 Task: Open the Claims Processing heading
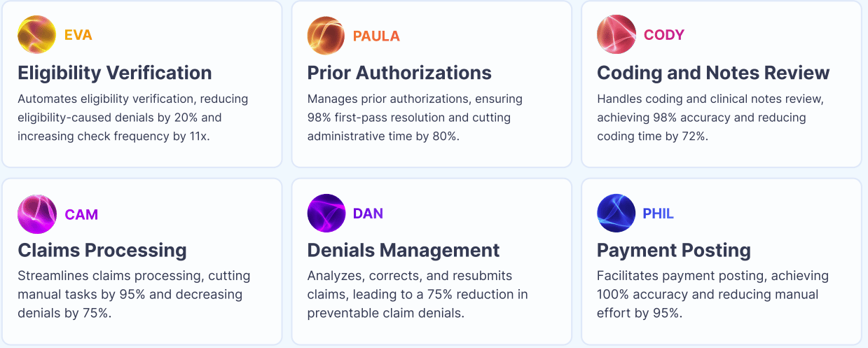(102, 250)
